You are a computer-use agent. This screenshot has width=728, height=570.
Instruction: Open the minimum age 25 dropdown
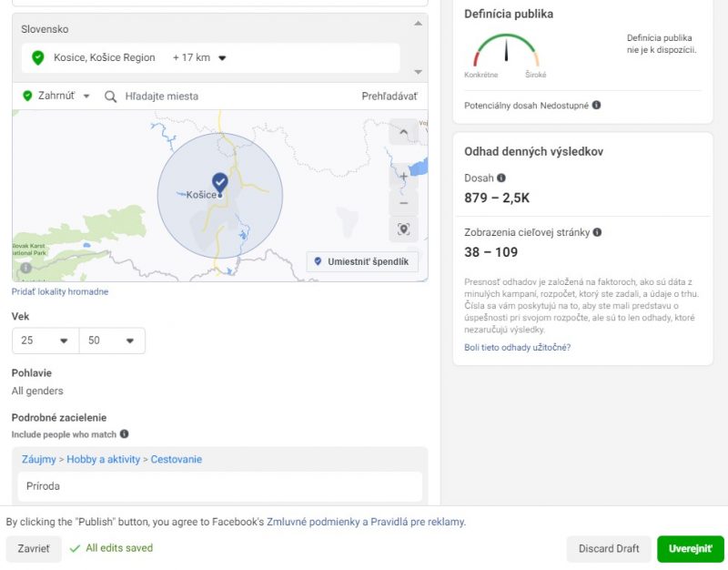pyautogui.click(x=45, y=341)
